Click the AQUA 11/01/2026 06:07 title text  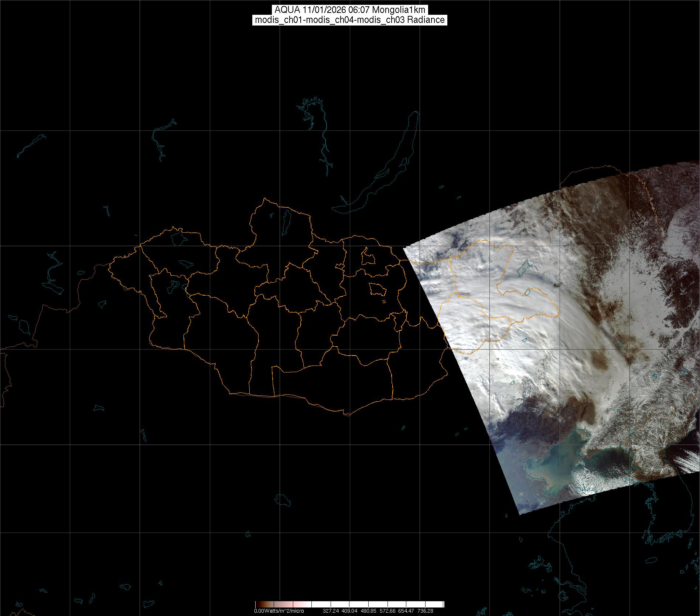coord(349,10)
